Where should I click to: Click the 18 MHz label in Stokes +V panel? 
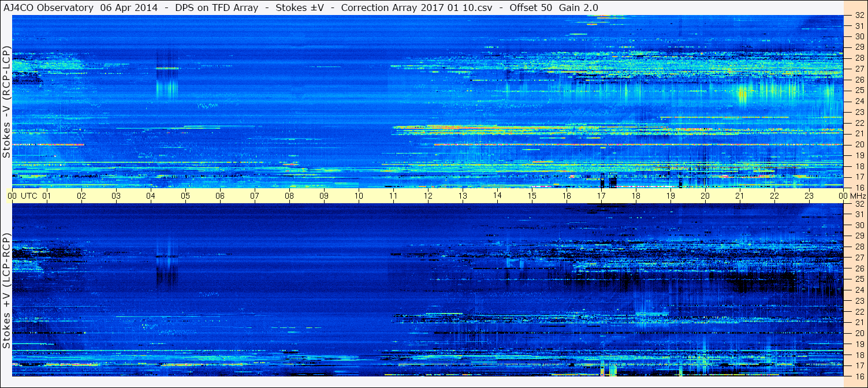click(x=859, y=355)
